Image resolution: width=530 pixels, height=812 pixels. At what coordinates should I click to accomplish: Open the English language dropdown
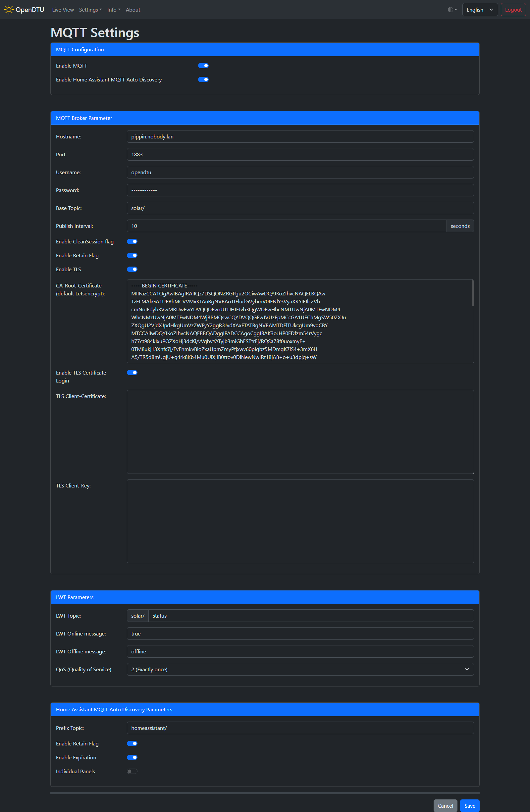(x=480, y=10)
